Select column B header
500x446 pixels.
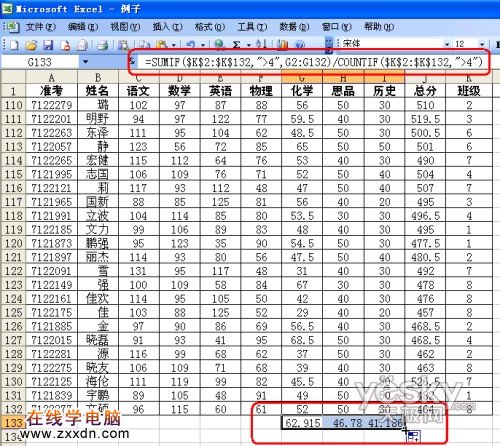click(x=98, y=77)
